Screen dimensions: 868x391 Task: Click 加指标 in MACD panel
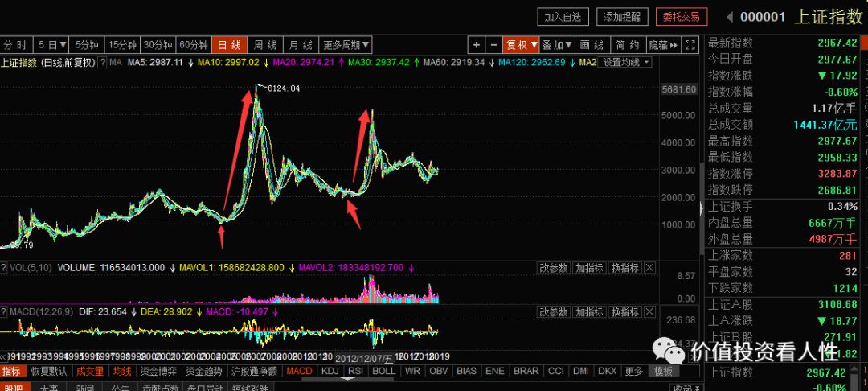click(589, 312)
